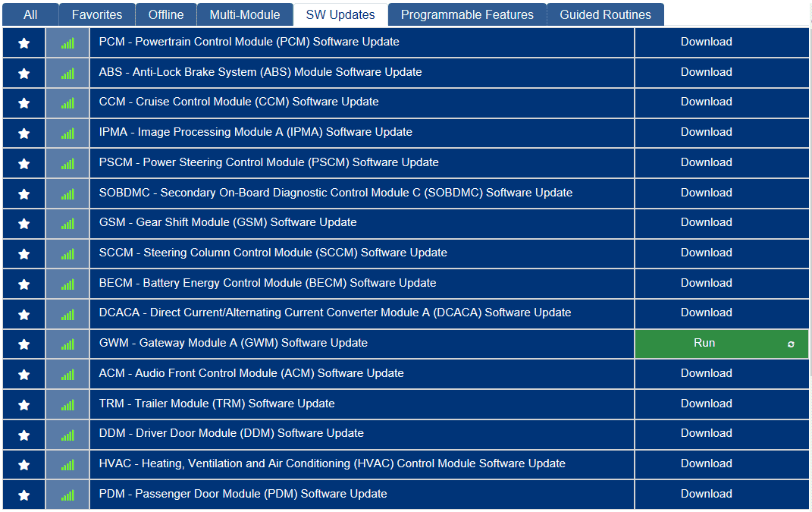Viewport: 812px width, 512px height.
Task: Click the signal bars next to BECM update
Action: coord(67,283)
